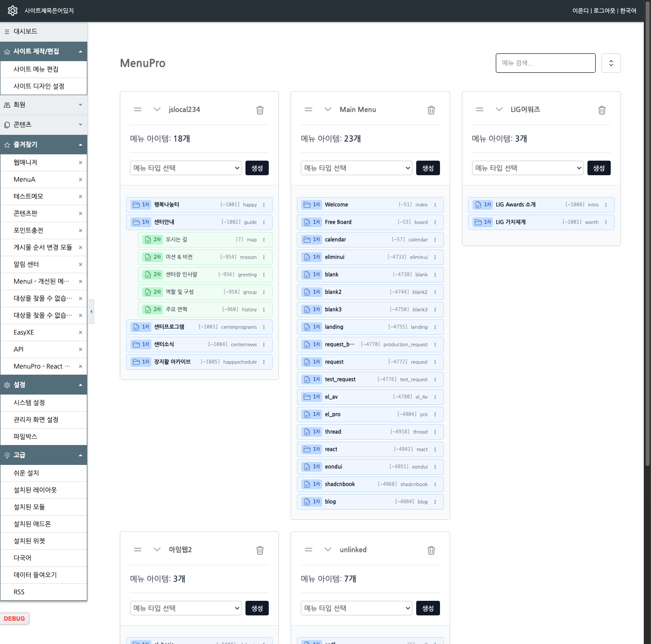The width and height of the screenshot is (651, 644).
Task: Click 생성 button in jslocal234 card
Action: point(257,168)
